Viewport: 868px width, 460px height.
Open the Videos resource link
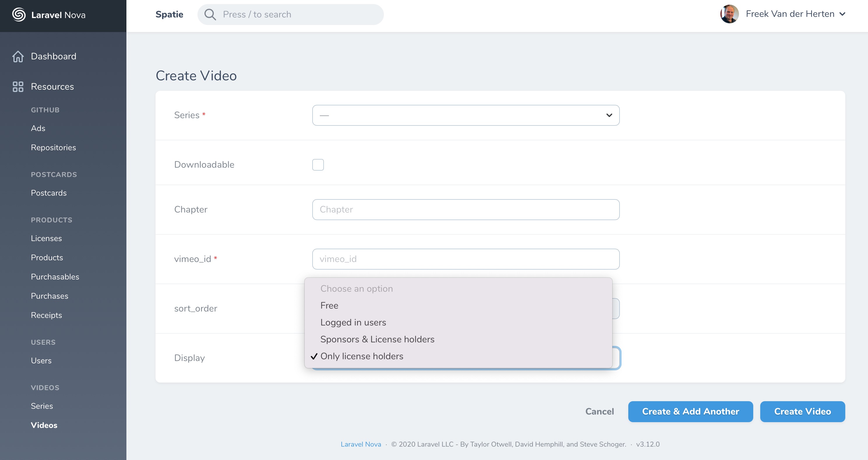pyautogui.click(x=44, y=425)
